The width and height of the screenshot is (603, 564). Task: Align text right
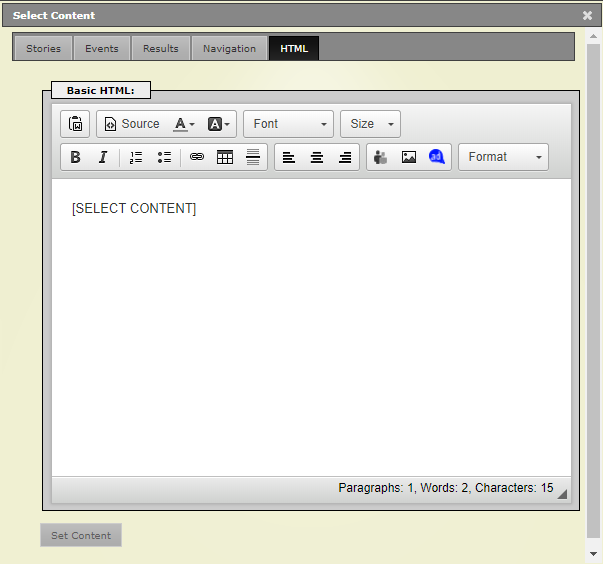(345, 157)
